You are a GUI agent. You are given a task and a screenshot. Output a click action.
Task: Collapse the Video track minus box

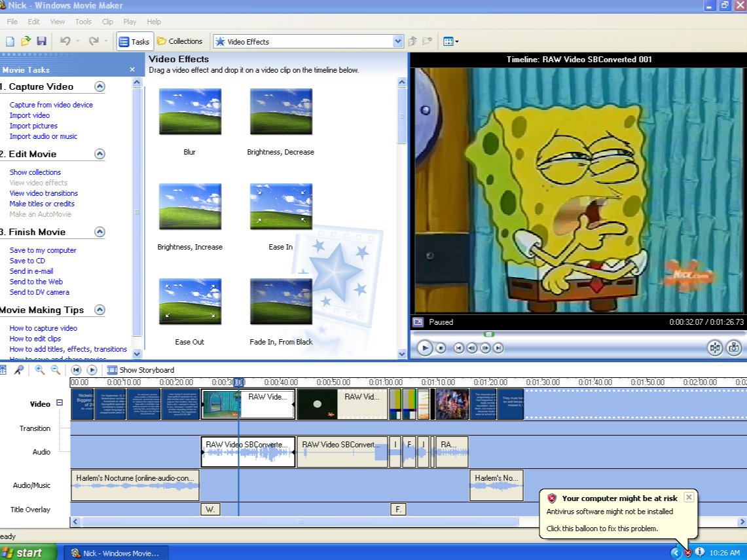point(60,403)
